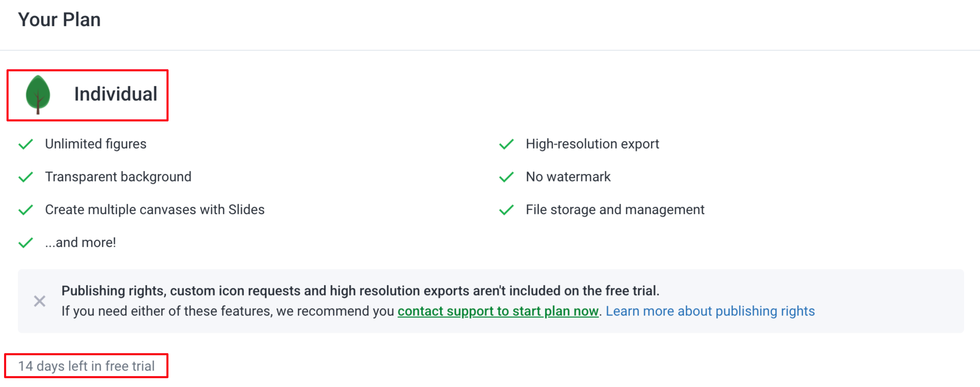980x387 pixels.
Task: Click the checkmark next to ...and more!
Action: 26,243
